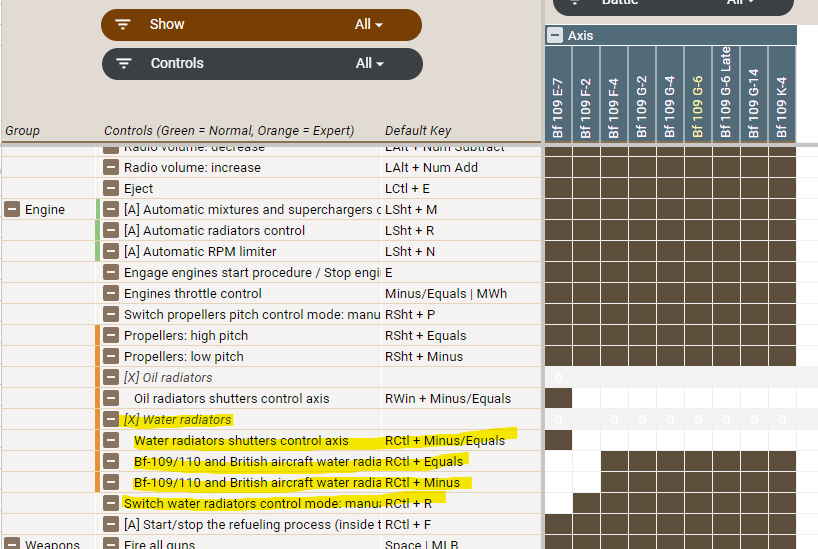This screenshot has width=818, height=549.
Task: Select the Bf 109 G-4 column header
Action: coord(670,94)
